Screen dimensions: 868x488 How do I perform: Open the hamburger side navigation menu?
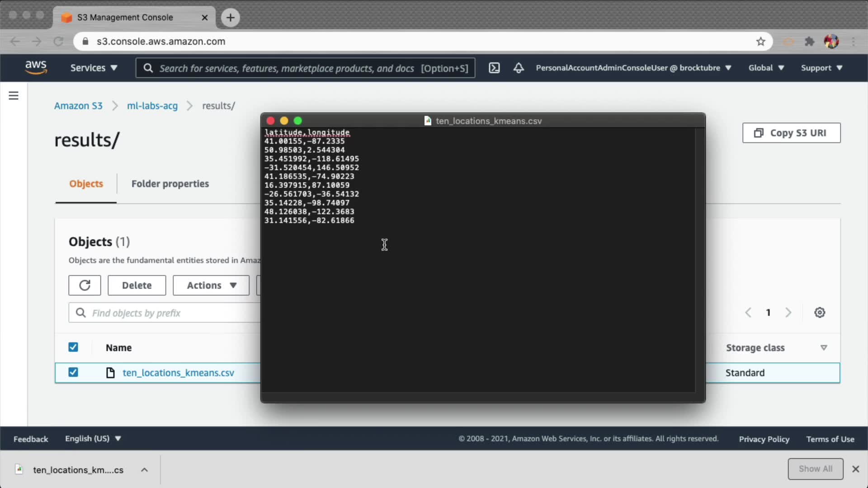point(14,96)
